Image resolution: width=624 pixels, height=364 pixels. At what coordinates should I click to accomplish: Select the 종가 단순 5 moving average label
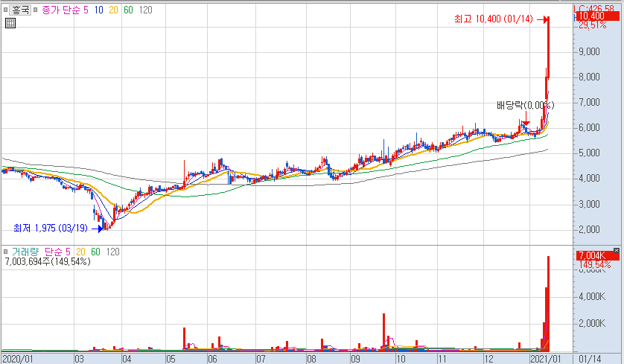66,10
